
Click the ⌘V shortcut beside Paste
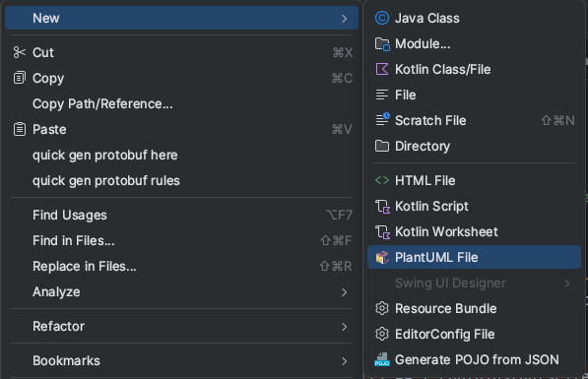coord(342,129)
